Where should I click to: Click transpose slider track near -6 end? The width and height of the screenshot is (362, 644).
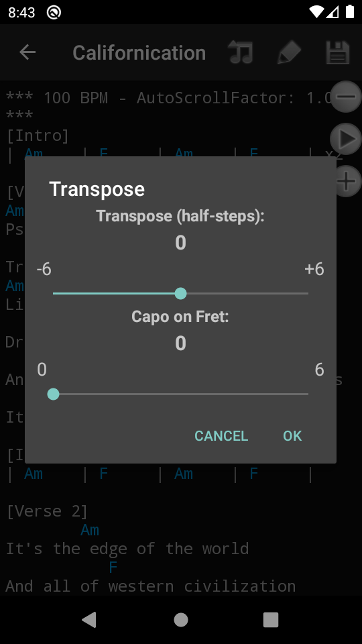point(60,294)
